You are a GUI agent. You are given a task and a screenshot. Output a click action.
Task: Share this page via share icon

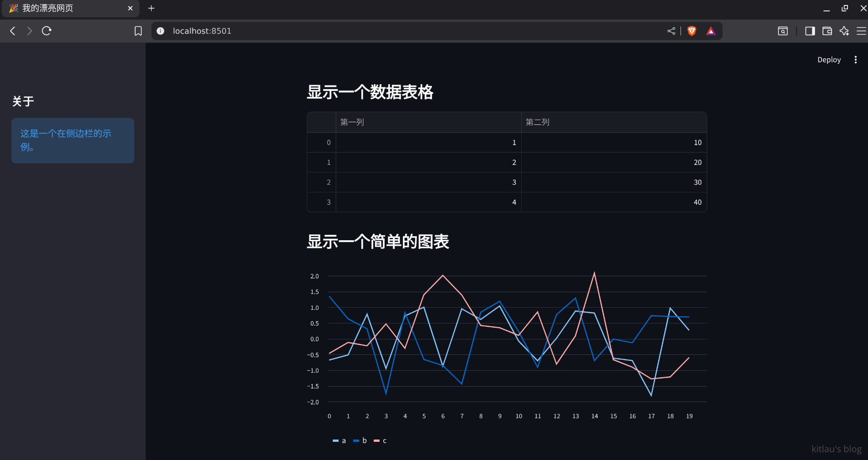click(x=671, y=31)
